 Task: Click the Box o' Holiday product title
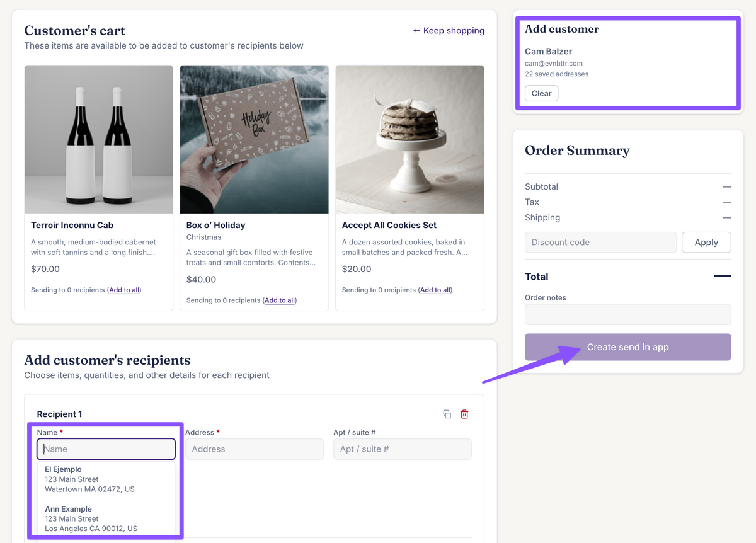tap(215, 225)
